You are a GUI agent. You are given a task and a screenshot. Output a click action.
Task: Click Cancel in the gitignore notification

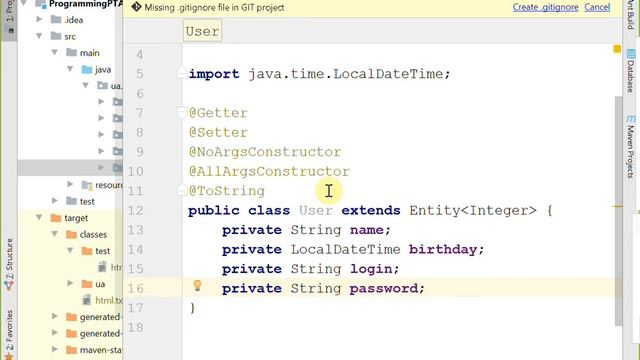[x=597, y=7]
